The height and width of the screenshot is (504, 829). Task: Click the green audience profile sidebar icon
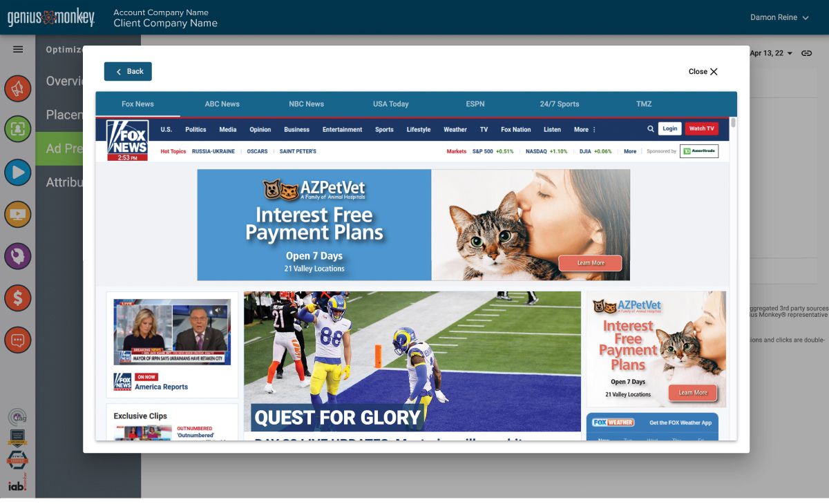[x=18, y=129]
